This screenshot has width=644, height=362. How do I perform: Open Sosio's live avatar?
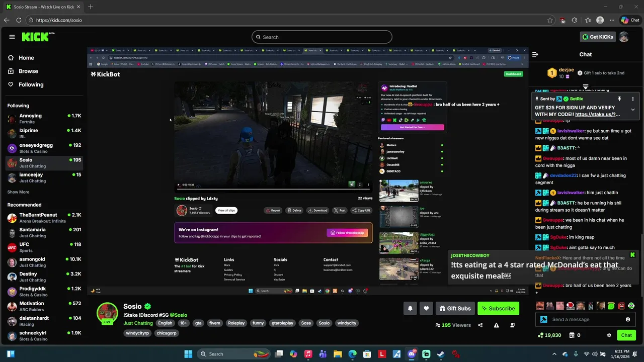pyautogui.click(x=107, y=313)
